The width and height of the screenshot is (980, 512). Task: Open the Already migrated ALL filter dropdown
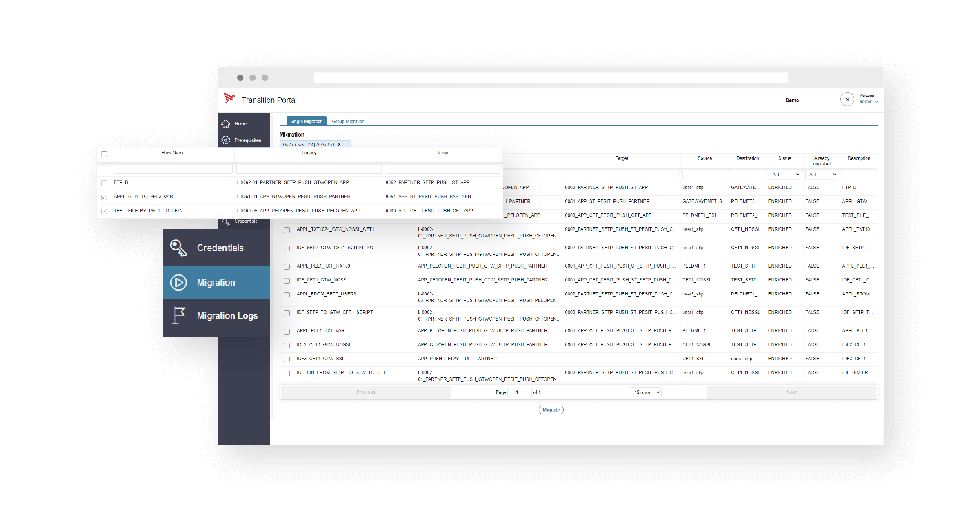(822, 175)
